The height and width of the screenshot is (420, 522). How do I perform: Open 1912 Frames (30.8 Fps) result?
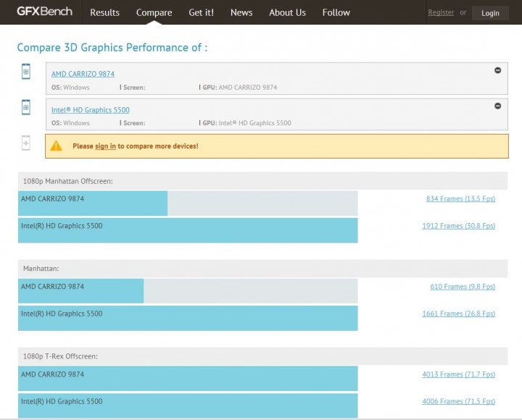pyautogui.click(x=458, y=226)
